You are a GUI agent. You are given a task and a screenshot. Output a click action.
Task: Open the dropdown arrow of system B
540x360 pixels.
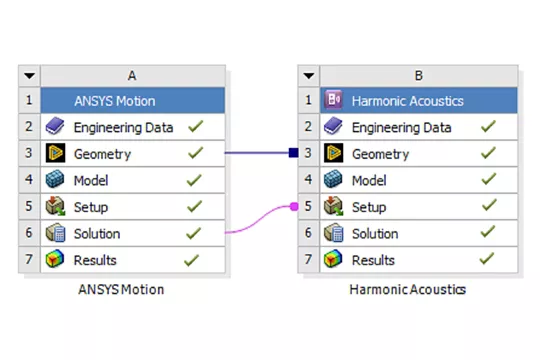point(309,75)
